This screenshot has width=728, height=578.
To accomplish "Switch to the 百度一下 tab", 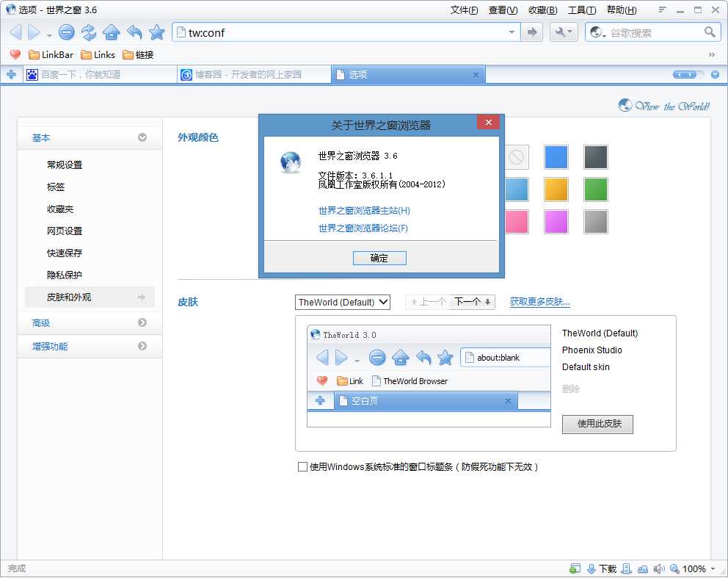I will 100,74.
